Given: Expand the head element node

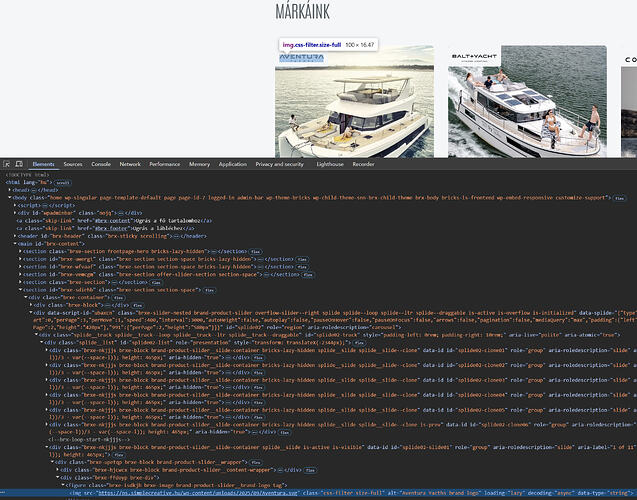Looking at the screenshot, I should (x=11, y=190).
